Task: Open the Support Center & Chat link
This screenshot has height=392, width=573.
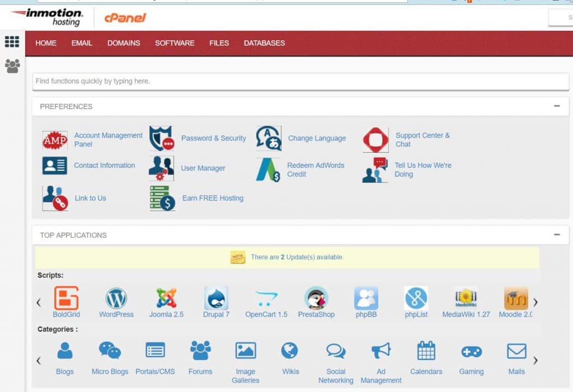Action: 422,140
